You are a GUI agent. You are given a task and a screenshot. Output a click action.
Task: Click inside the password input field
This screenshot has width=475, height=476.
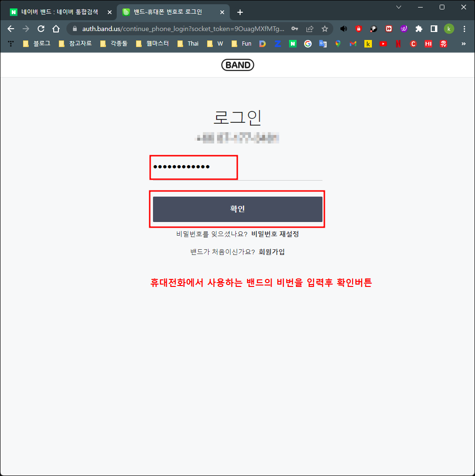(193, 167)
